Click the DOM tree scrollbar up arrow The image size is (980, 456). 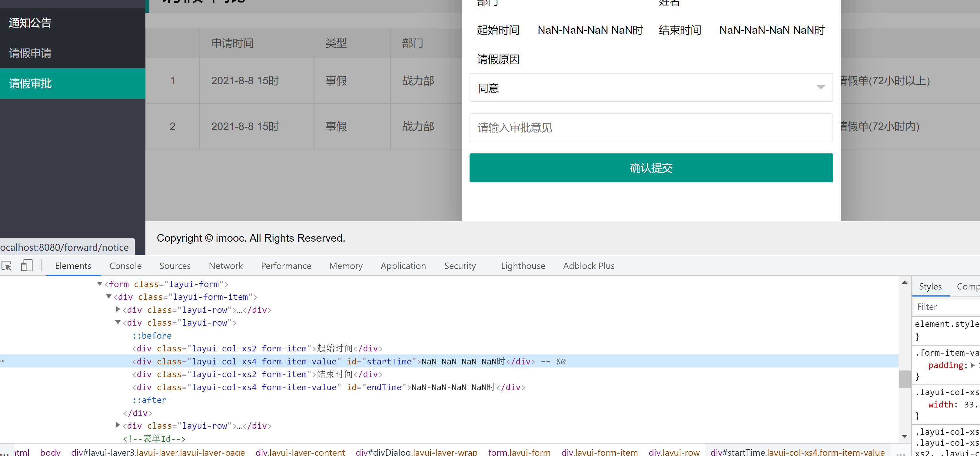(905, 283)
